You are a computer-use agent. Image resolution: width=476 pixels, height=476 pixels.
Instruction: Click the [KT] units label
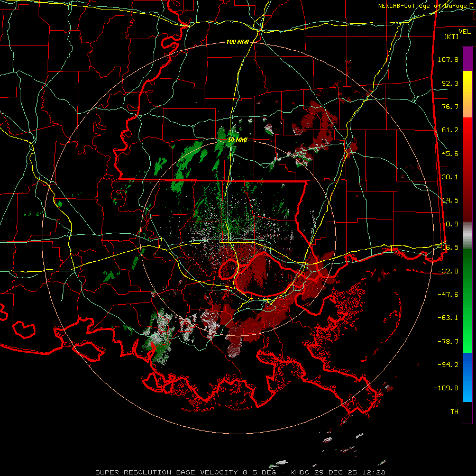[452, 36]
